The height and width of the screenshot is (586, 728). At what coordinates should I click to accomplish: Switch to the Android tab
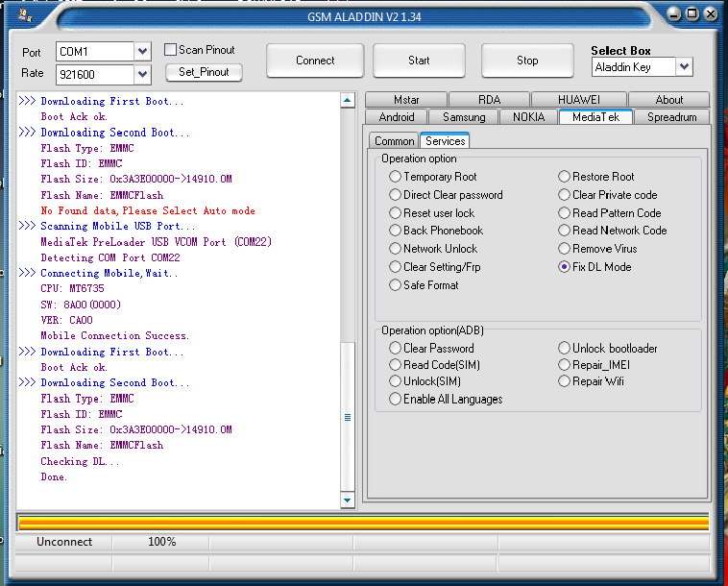397,117
